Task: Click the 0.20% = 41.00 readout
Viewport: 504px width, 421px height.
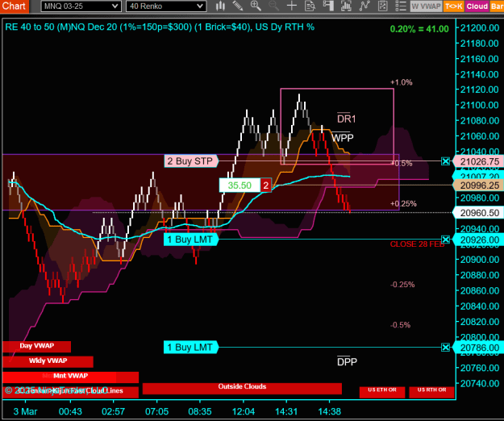Action: [419, 29]
